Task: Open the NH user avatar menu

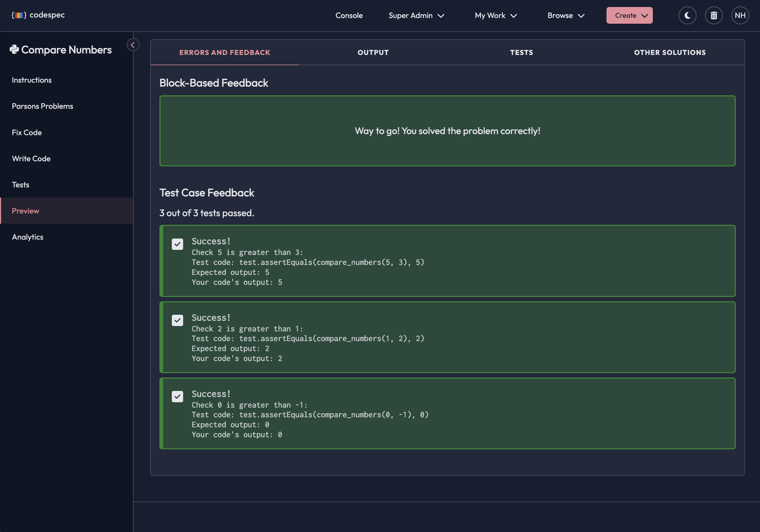Action: click(740, 16)
